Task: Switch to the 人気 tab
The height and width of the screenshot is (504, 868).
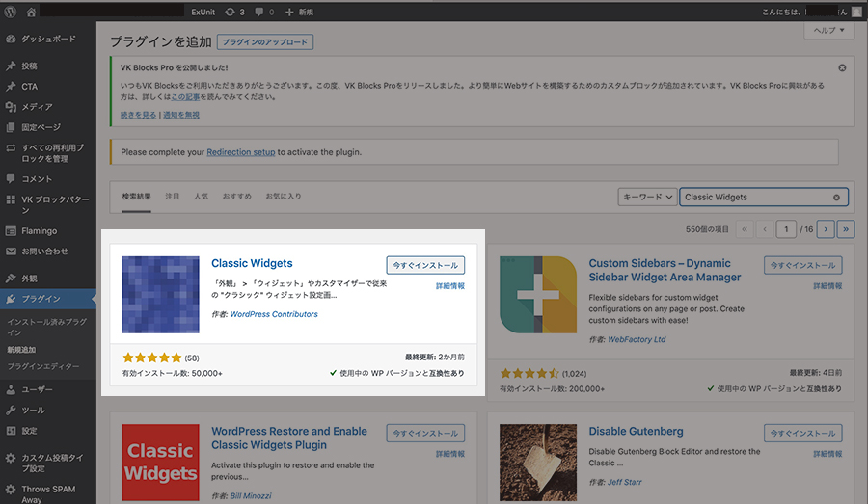Action: pos(201,197)
